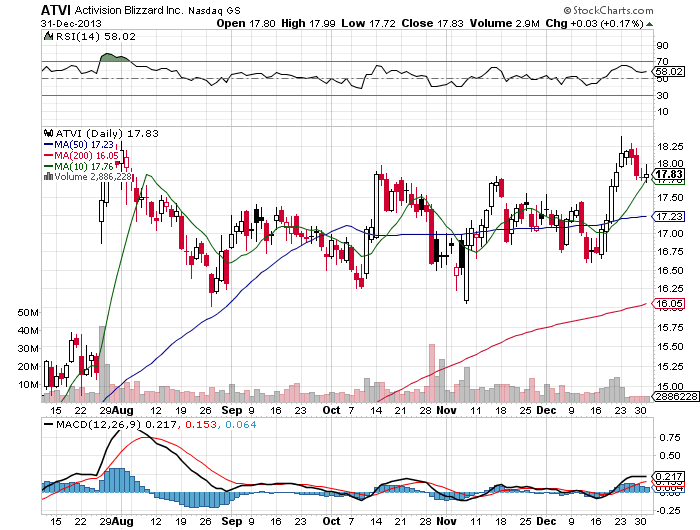700x530 pixels.
Task: Click Oct on the price chart date axis
Action: click(331, 410)
